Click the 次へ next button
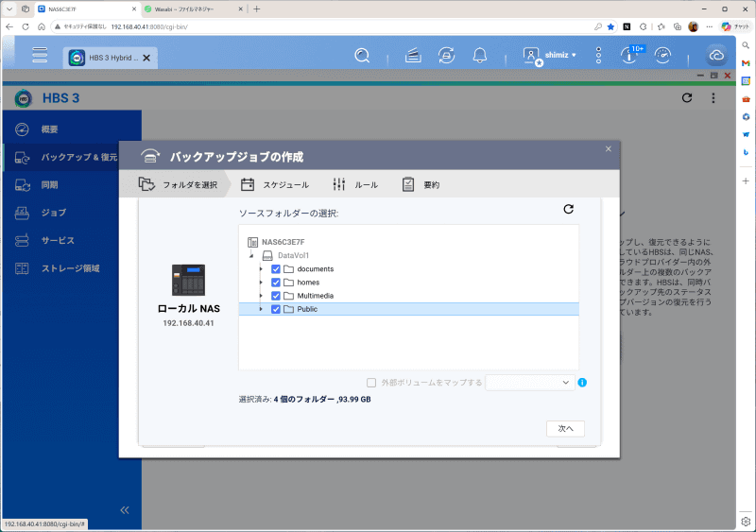Viewport: 756px width, 532px height. [x=565, y=428]
